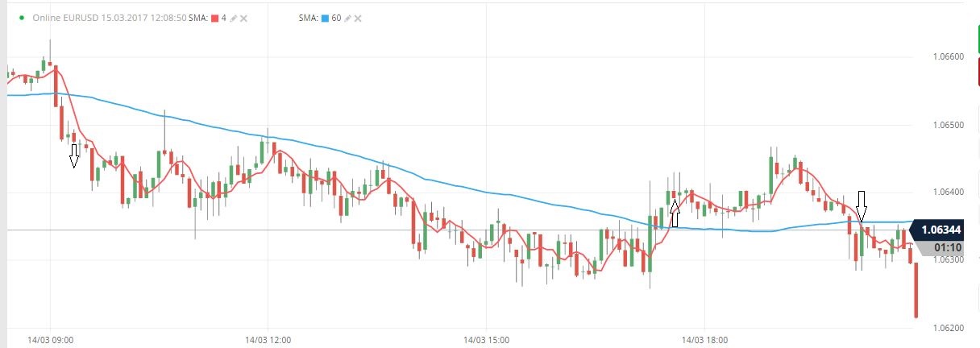Image resolution: width=980 pixels, height=348 pixels.
Task: Click the down arrow at right crossover
Action: tap(862, 206)
